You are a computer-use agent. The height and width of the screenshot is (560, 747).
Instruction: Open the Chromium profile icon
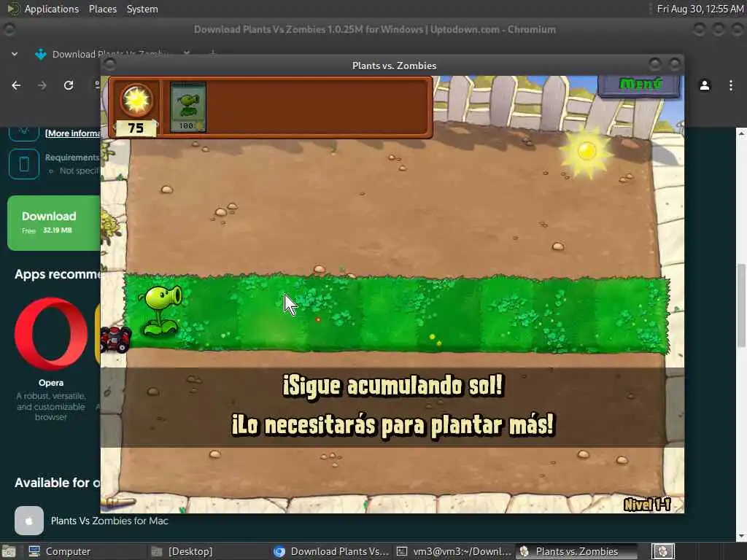(x=705, y=85)
